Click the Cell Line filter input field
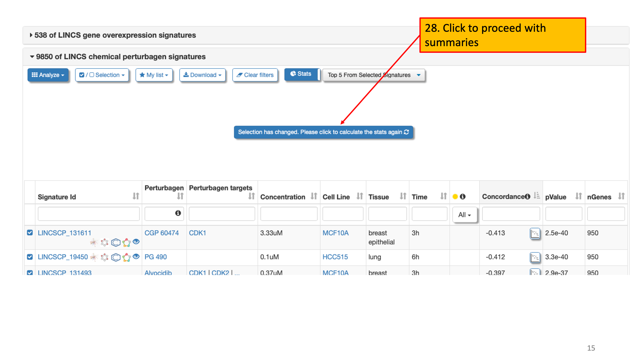 coord(343,214)
